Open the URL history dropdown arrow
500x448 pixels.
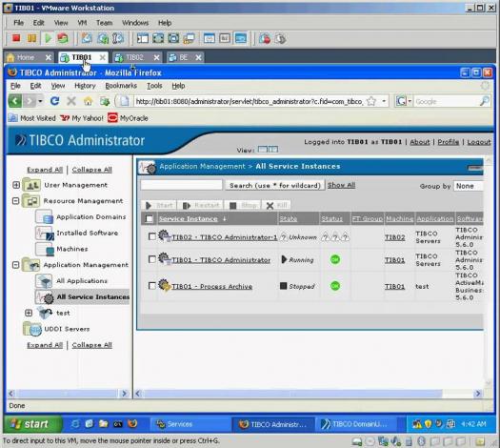coord(384,101)
